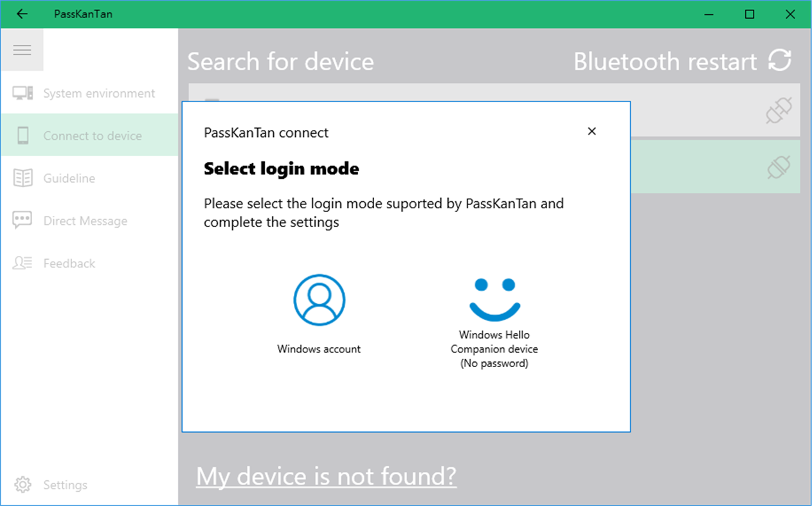Click the Bluetooth restart refresh icon
812x506 pixels.
(780, 60)
